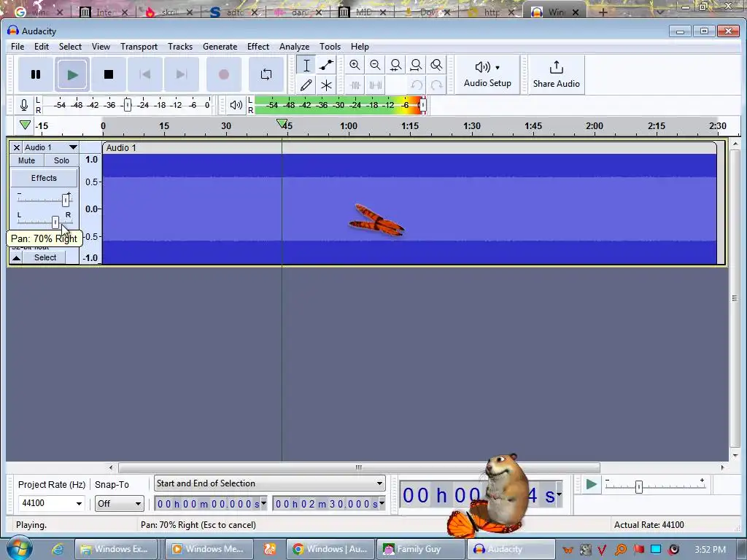Mute the Audio 1 track
Image resolution: width=747 pixels, height=560 pixels.
pyautogui.click(x=27, y=160)
